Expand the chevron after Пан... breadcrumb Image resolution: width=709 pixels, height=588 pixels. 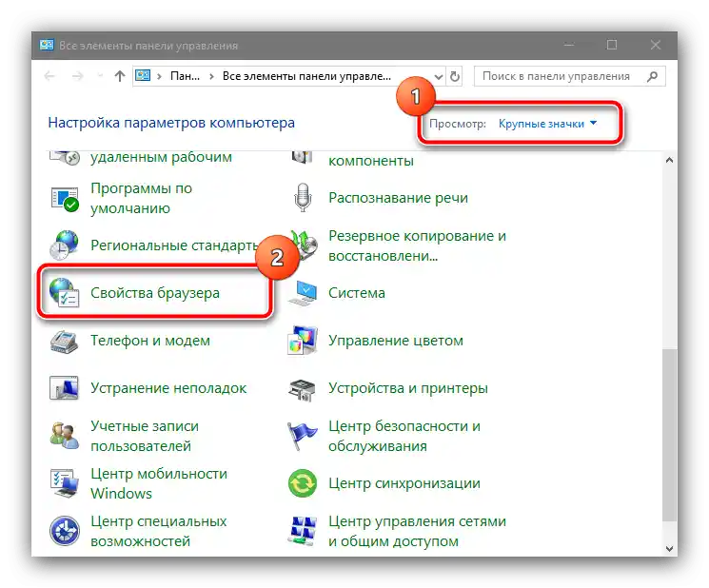click(211, 76)
